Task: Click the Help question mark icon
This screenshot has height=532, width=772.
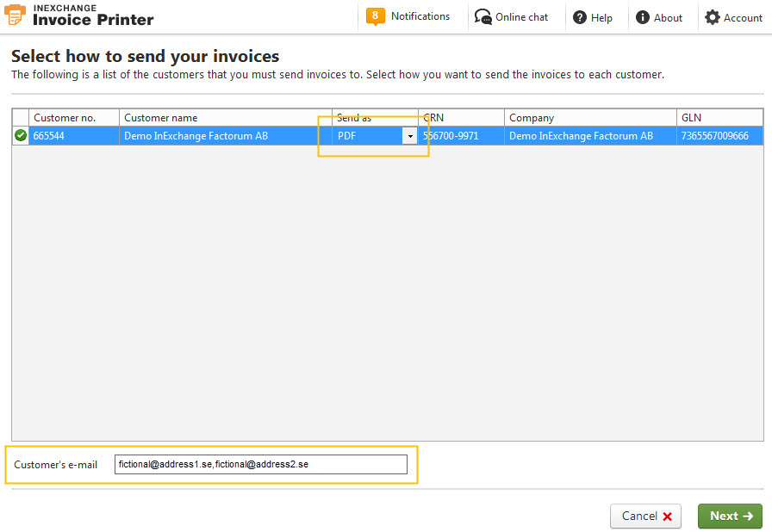Action: (580, 18)
